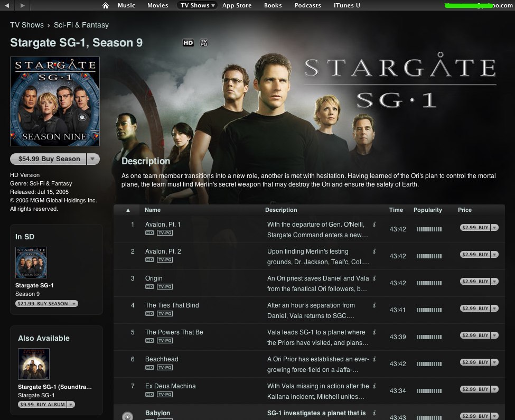This screenshot has height=420, width=515.
Task: Click the TV-PG rating badge near title
Action: (x=204, y=43)
